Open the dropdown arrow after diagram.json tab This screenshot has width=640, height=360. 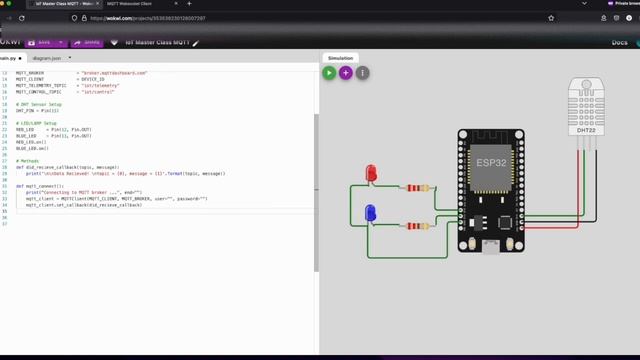pyautogui.click(x=70, y=58)
